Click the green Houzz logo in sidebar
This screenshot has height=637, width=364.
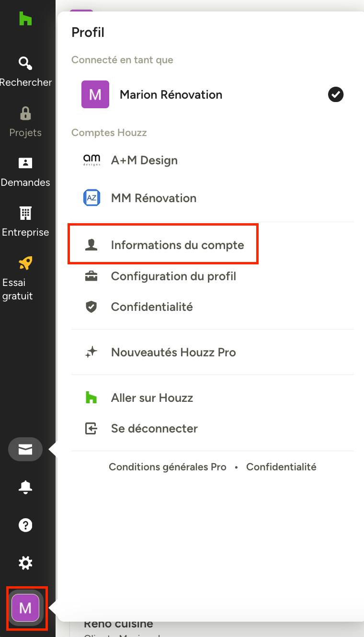pyautogui.click(x=25, y=19)
